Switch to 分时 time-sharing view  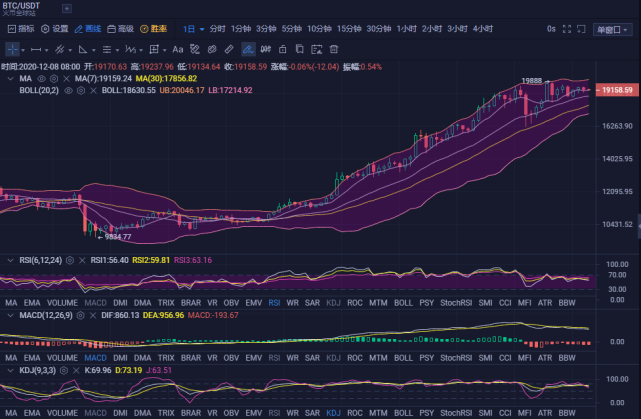point(217,29)
